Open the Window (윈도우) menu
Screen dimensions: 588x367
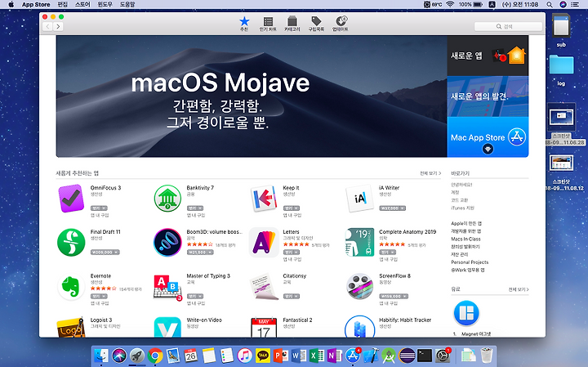pyautogui.click(x=105, y=5)
